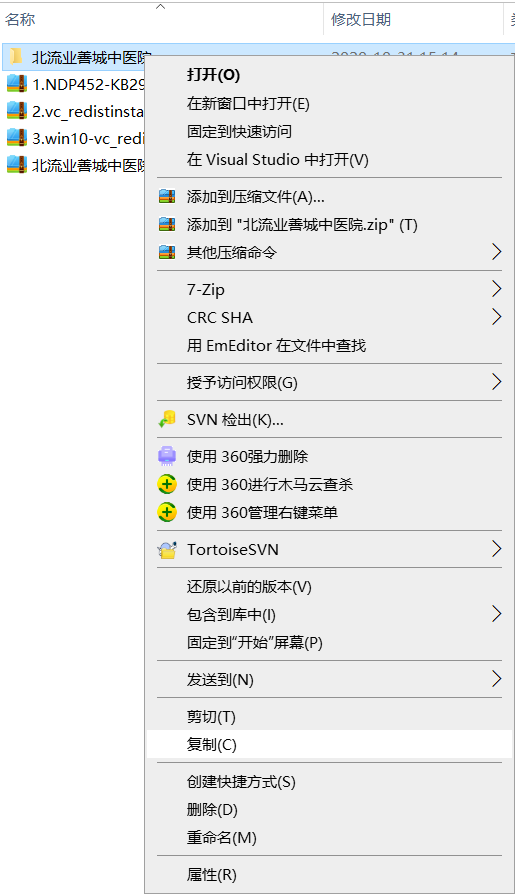Click the 360管理右键菜单 green plus icon
515x894 pixels.
point(167,513)
